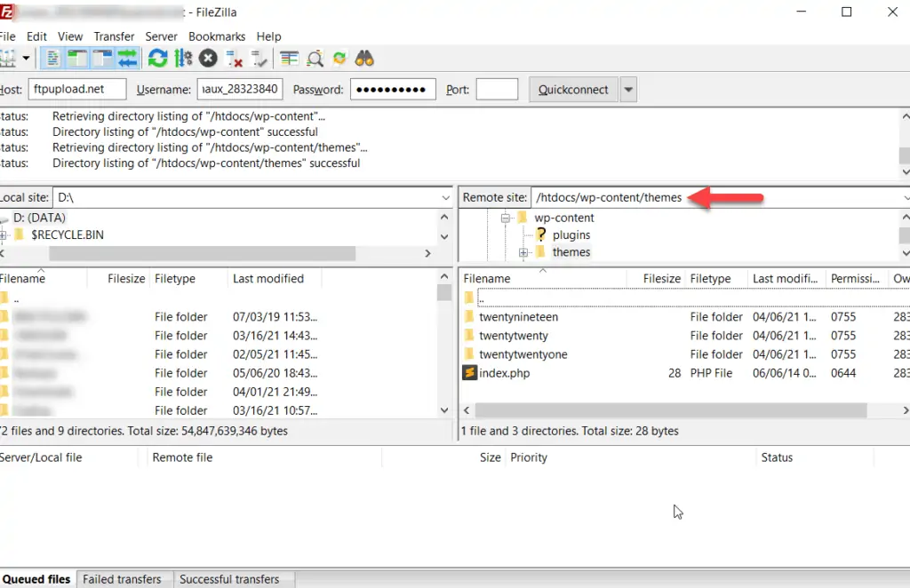
Task: Toggle directory comparison
Action: (x=315, y=58)
